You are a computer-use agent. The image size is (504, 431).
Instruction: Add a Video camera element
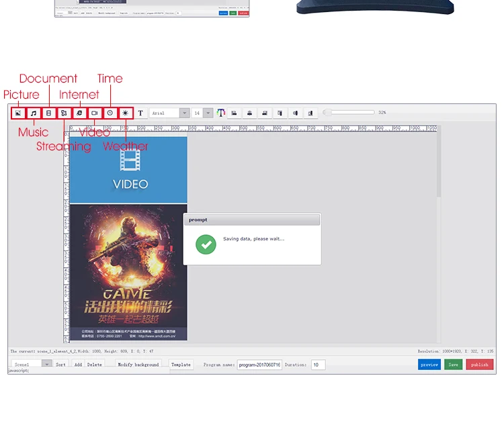click(95, 113)
